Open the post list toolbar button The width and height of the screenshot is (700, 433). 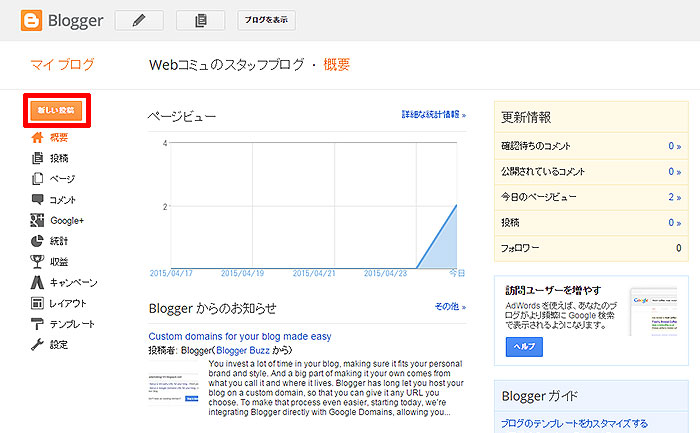200,21
